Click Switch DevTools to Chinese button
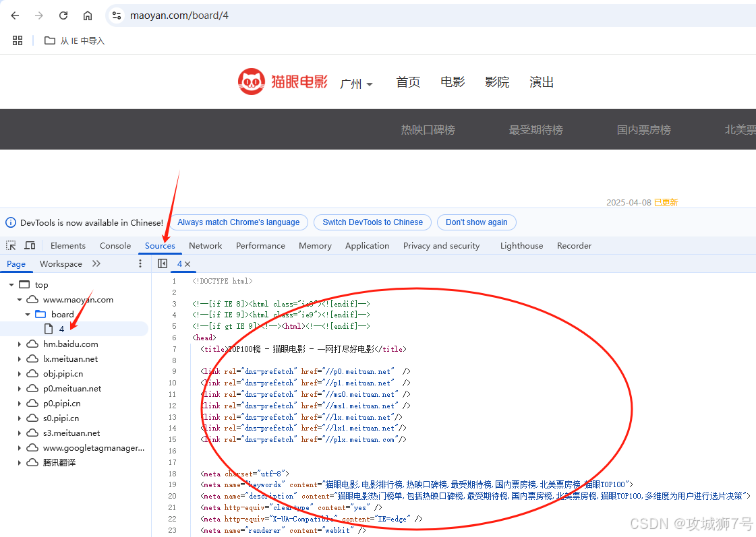The image size is (756, 537). (373, 222)
